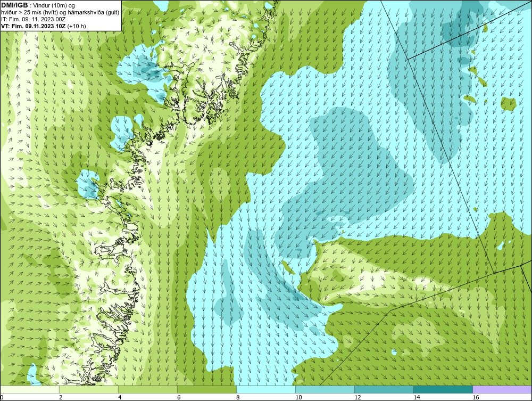The image size is (532, 401).
Task: Click the 4–6 m/s green legend swatch
Action: 148,389
